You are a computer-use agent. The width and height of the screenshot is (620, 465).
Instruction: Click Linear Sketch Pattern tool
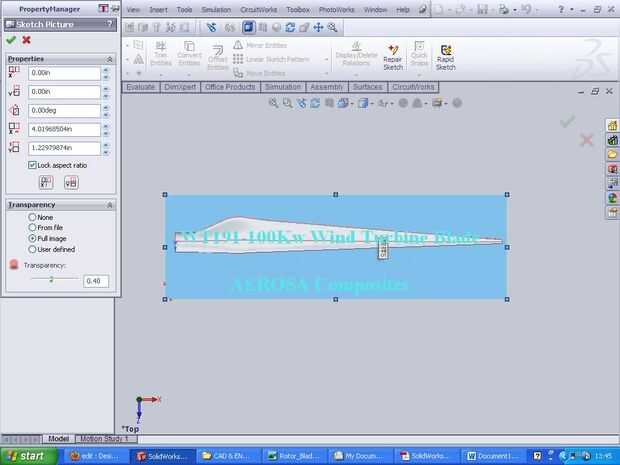(271, 59)
